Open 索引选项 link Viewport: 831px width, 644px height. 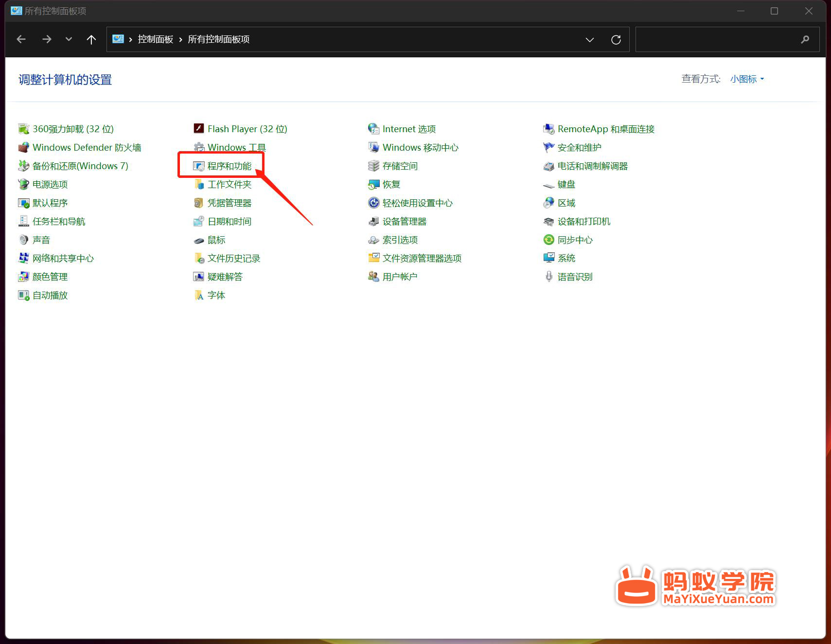coord(400,240)
